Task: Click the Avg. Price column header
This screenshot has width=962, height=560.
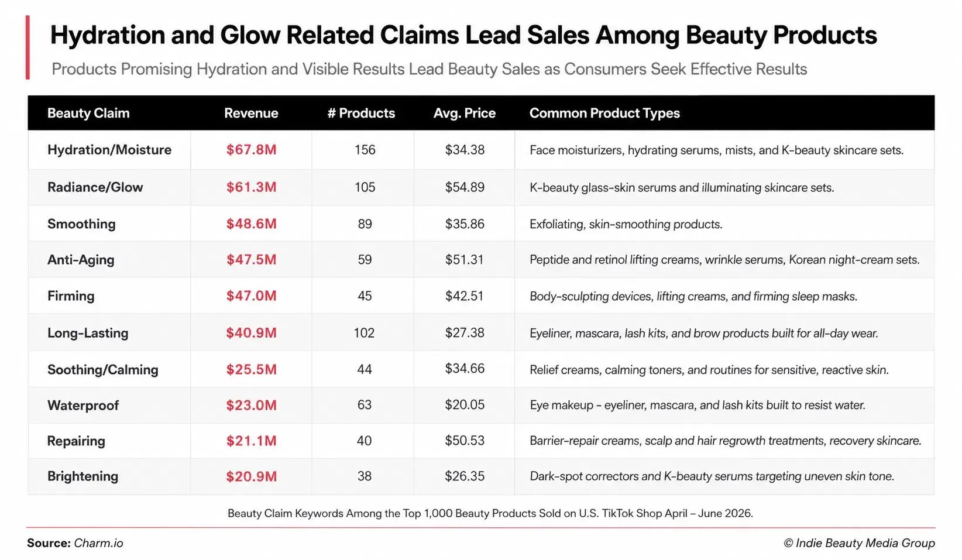Action: click(465, 113)
